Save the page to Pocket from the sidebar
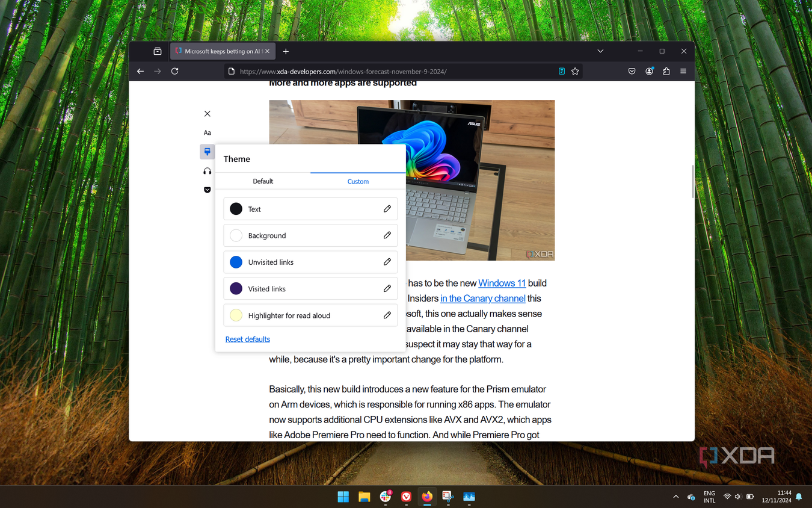This screenshot has height=508, width=812. tap(207, 190)
